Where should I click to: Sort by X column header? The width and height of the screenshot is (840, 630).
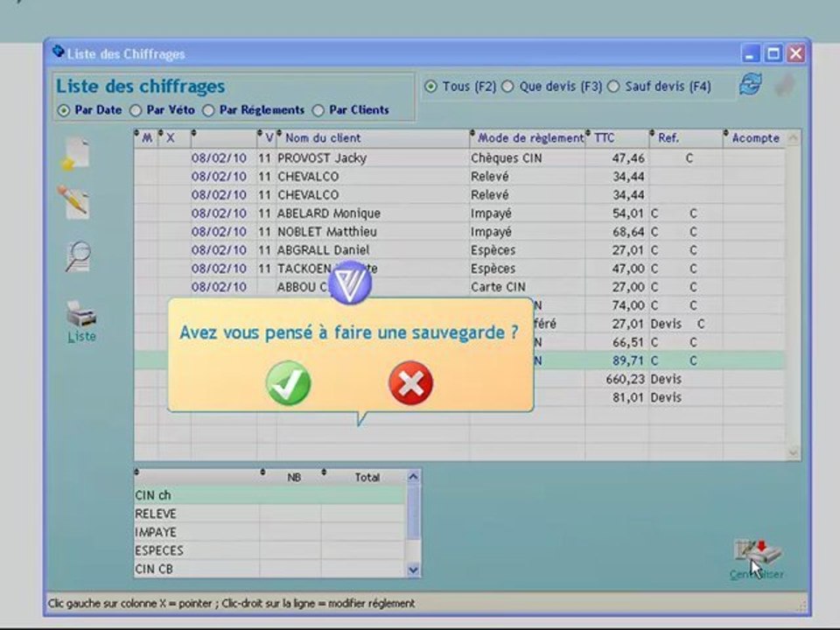[x=174, y=138]
